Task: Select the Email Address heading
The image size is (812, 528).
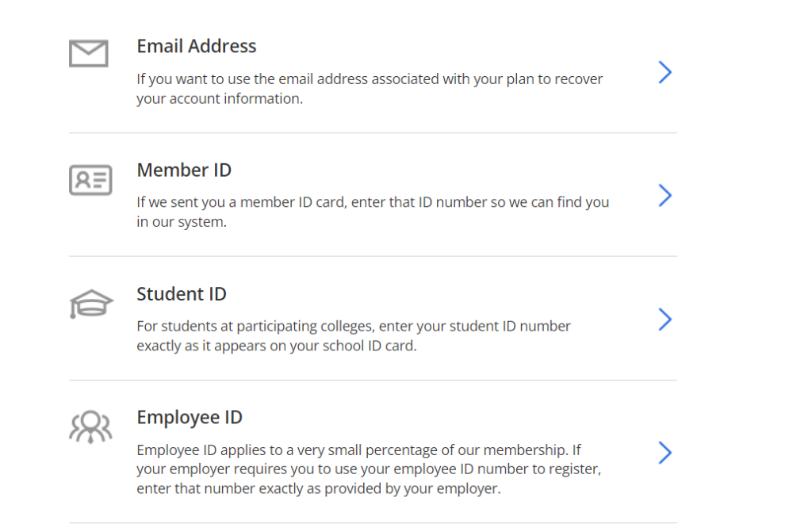Action: pyautogui.click(x=197, y=46)
